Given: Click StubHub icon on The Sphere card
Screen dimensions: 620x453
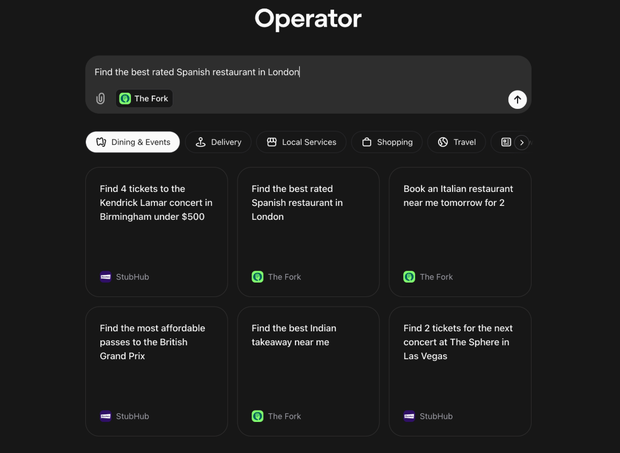Looking at the screenshot, I should pos(409,416).
